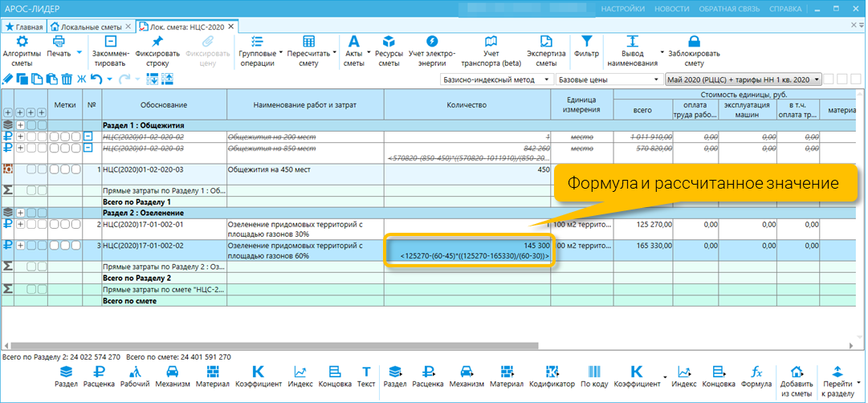Add a Текст item
The width and height of the screenshot is (868, 403).
(366, 377)
